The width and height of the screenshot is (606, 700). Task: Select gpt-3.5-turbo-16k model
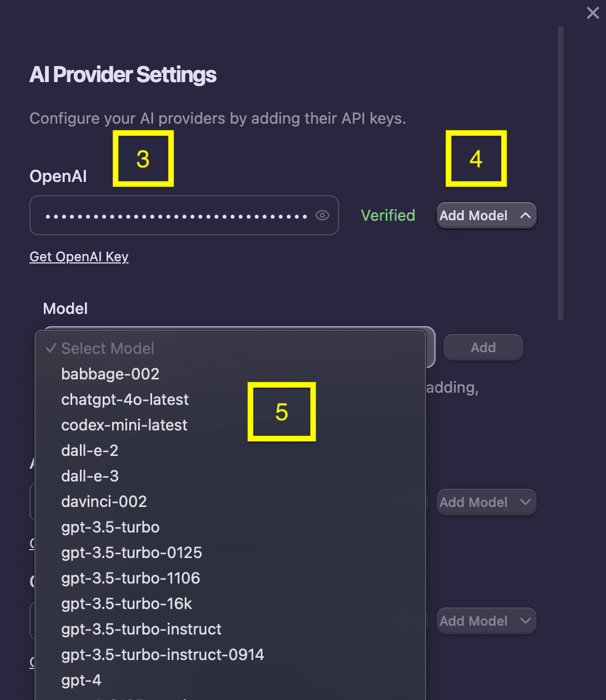pos(126,603)
